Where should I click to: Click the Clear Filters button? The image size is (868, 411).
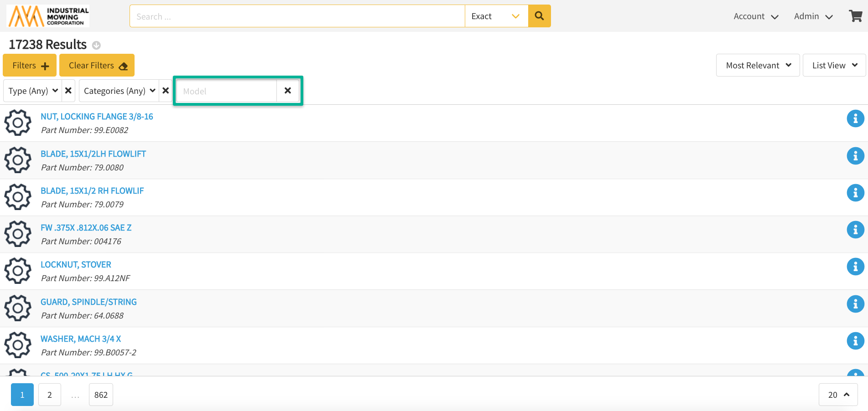[x=97, y=65]
